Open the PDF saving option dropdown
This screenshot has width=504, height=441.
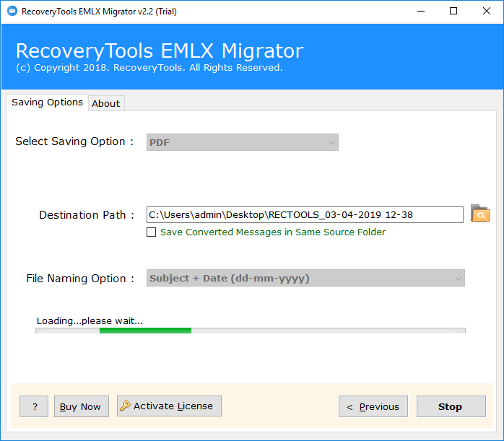point(243,142)
